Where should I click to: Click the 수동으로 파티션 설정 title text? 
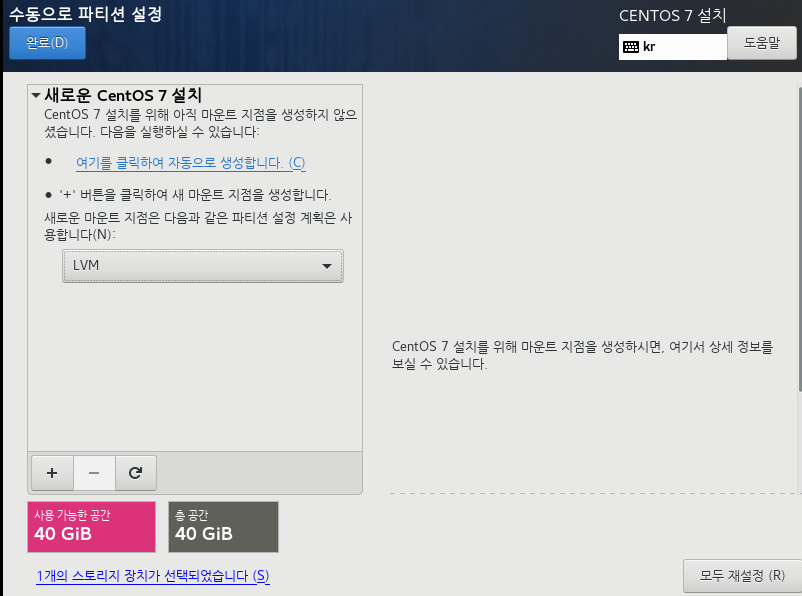[x=85, y=14]
